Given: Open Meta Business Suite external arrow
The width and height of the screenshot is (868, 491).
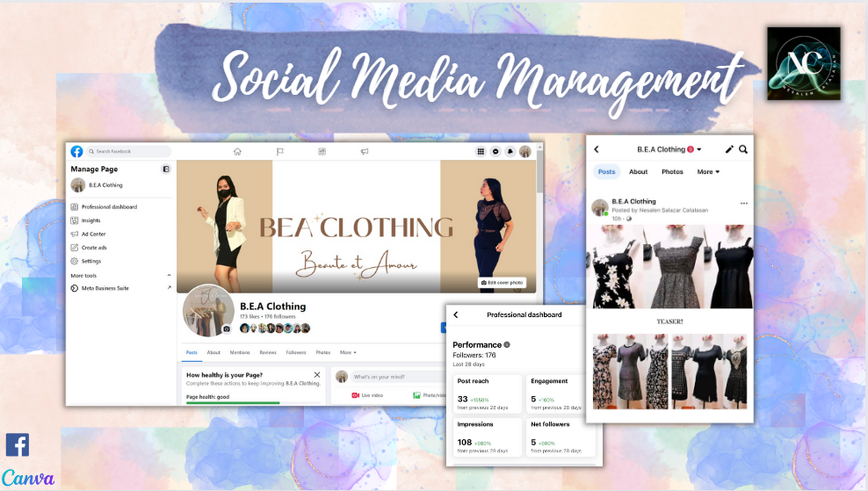Looking at the screenshot, I should coord(169,287).
